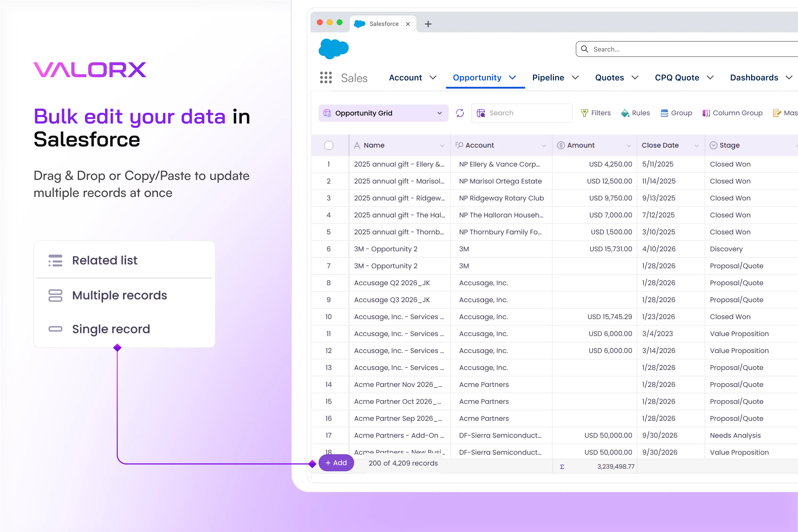The height and width of the screenshot is (532, 798).
Task: Click the Related list icon
Action: tap(55, 261)
